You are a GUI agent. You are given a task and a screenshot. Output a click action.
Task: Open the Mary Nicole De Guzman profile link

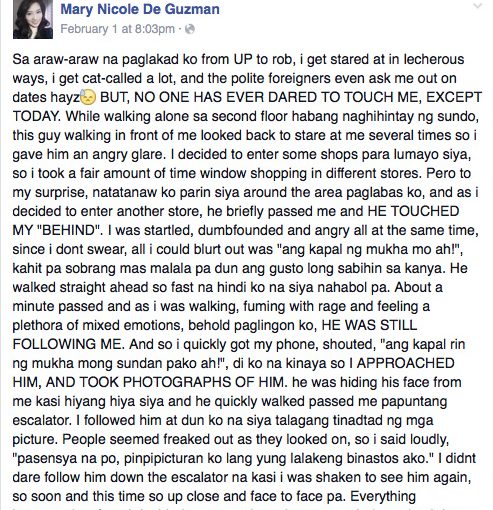pos(140,9)
